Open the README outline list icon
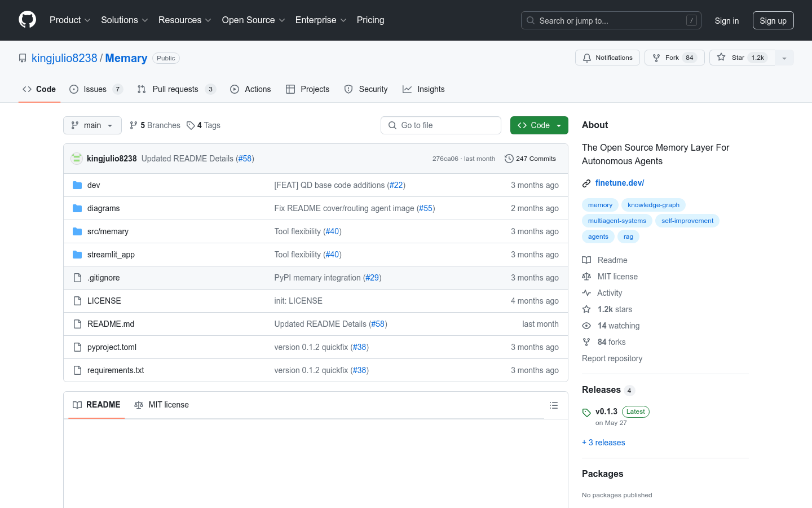Screen dimensions: 812x508 554,405
